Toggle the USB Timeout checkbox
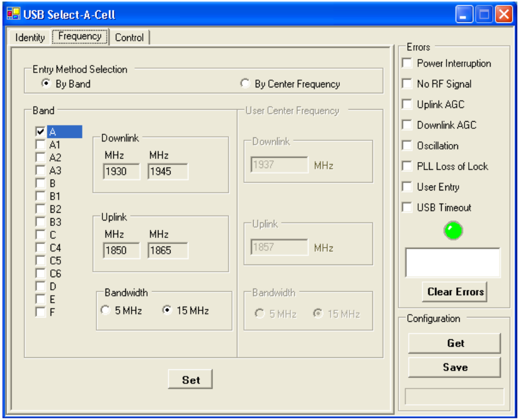This screenshot has width=520, height=420. [x=407, y=207]
